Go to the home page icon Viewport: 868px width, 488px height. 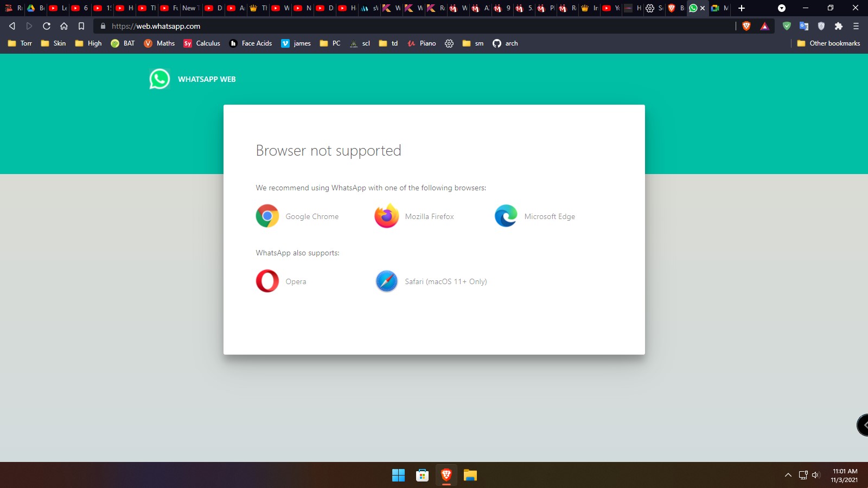64,26
